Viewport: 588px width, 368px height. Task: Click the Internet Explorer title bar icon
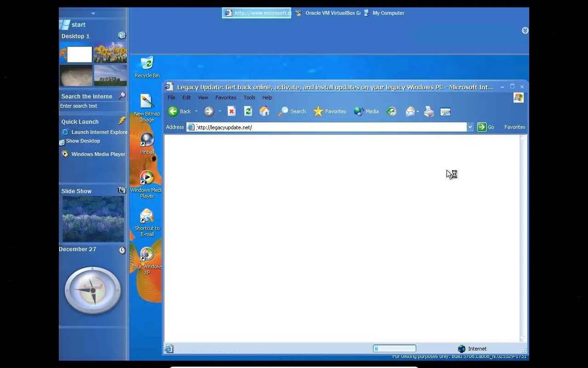point(169,86)
